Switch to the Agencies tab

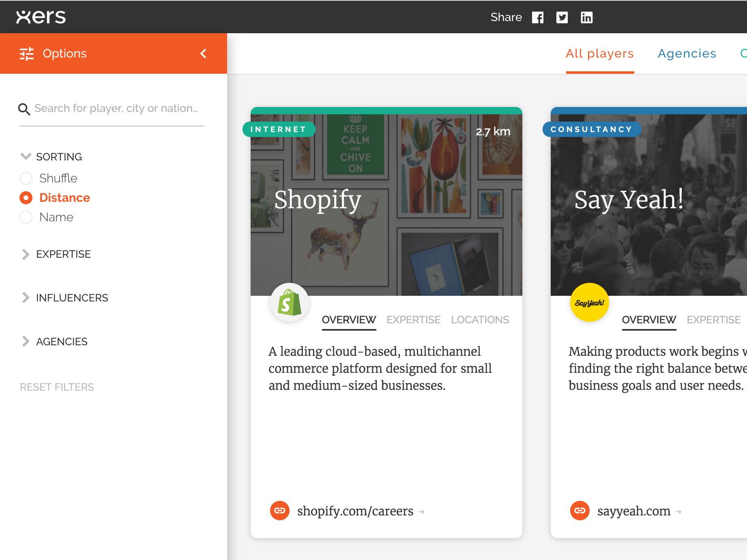click(x=687, y=53)
